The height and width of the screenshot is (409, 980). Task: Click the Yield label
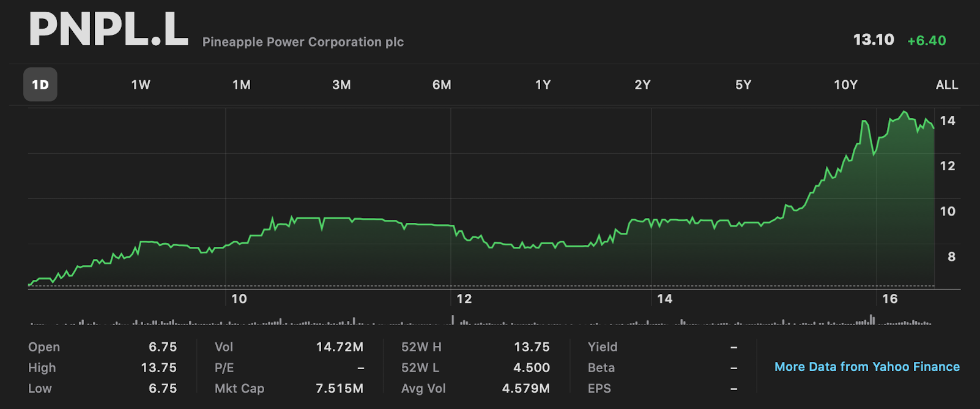pyautogui.click(x=603, y=347)
